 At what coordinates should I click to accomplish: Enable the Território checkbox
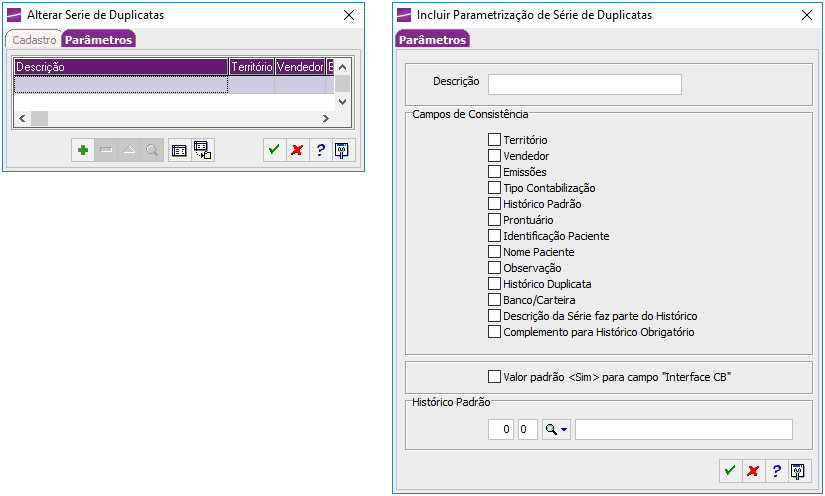coord(494,141)
